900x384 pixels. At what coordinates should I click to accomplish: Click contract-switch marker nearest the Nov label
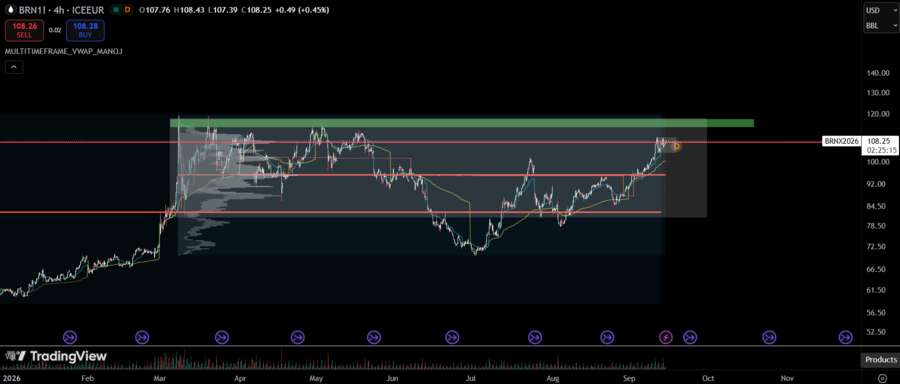tap(769, 337)
